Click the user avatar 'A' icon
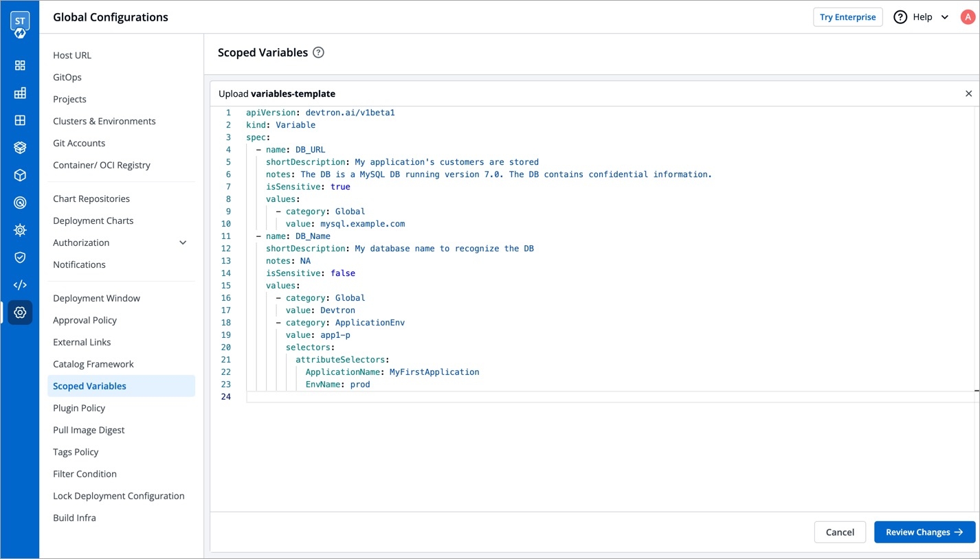This screenshot has height=559, width=980. pos(967,17)
